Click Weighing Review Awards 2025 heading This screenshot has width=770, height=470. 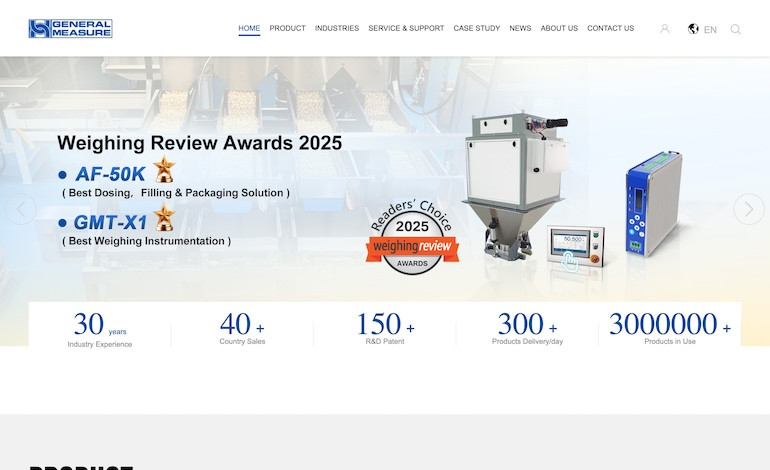click(x=199, y=143)
